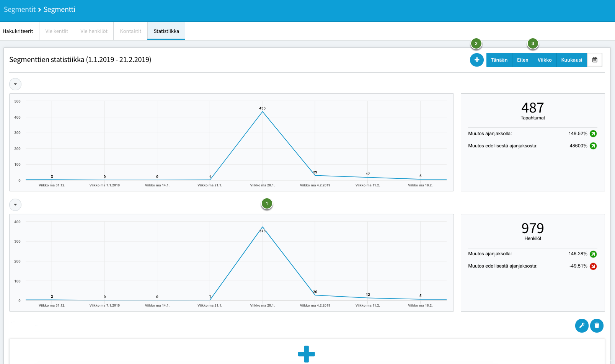This screenshot has width=615, height=364.
Task: Click the large plus to add a chart
Action: (307, 354)
